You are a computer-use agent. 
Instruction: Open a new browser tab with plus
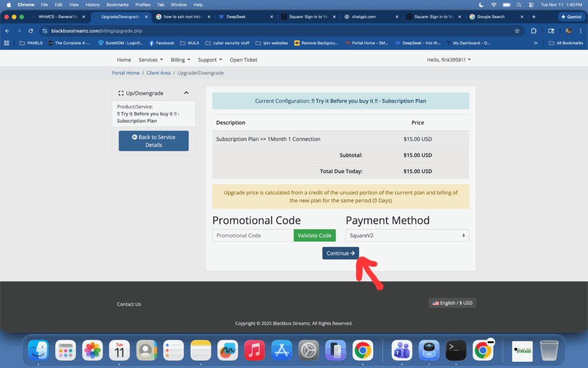pos(533,17)
